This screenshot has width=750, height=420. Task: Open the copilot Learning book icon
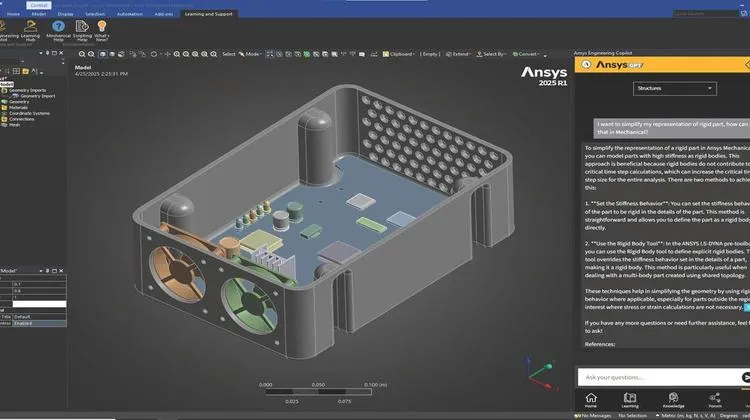click(x=630, y=400)
